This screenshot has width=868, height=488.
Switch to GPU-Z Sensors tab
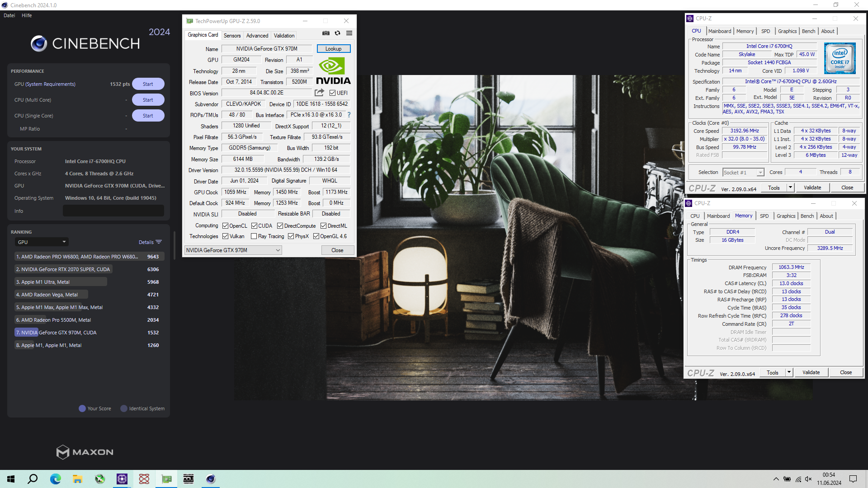pos(232,35)
